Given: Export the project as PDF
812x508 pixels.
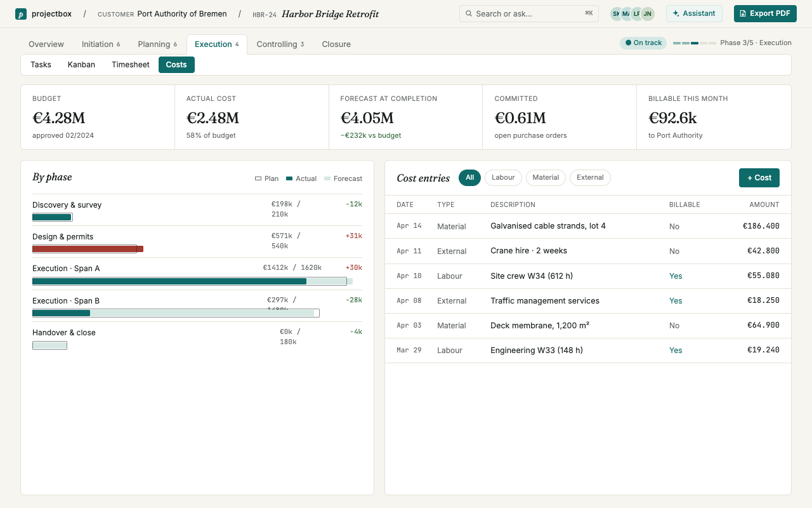Looking at the screenshot, I should pyautogui.click(x=765, y=13).
